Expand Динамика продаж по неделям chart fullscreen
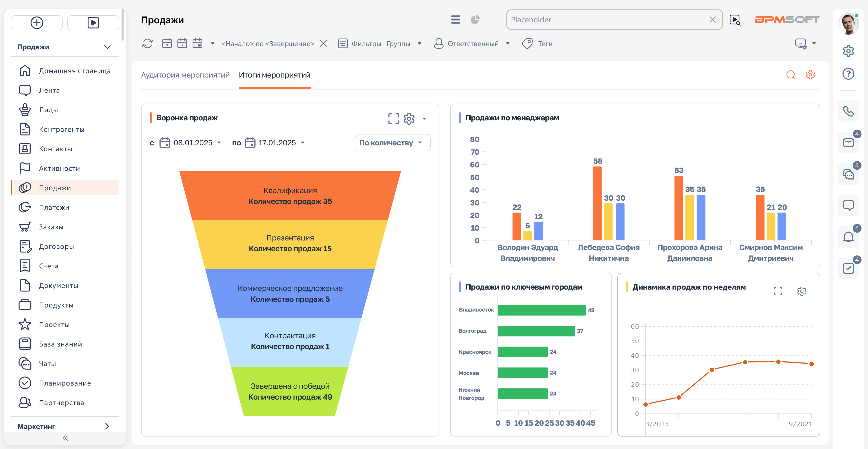The image size is (868, 449). coord(778,291)
